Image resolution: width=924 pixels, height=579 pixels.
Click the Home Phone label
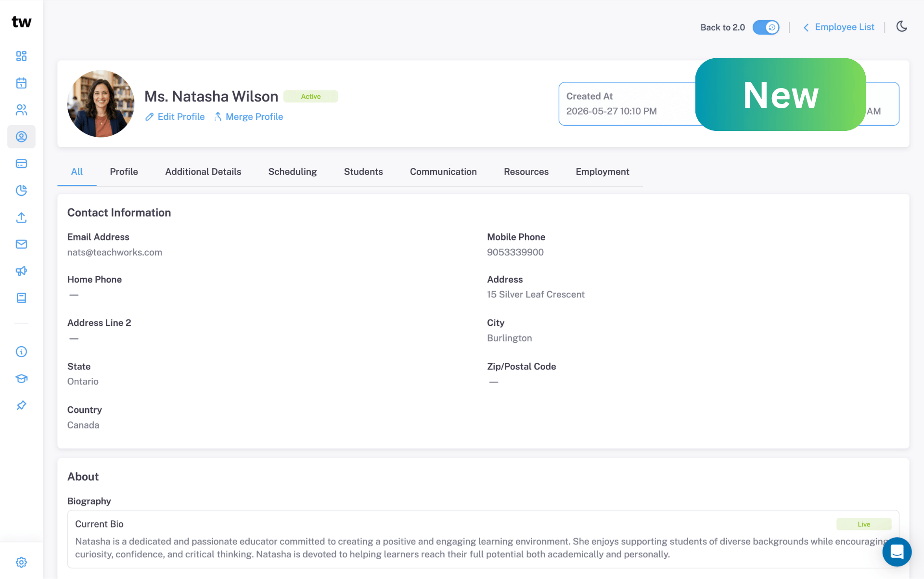point(94,280)
